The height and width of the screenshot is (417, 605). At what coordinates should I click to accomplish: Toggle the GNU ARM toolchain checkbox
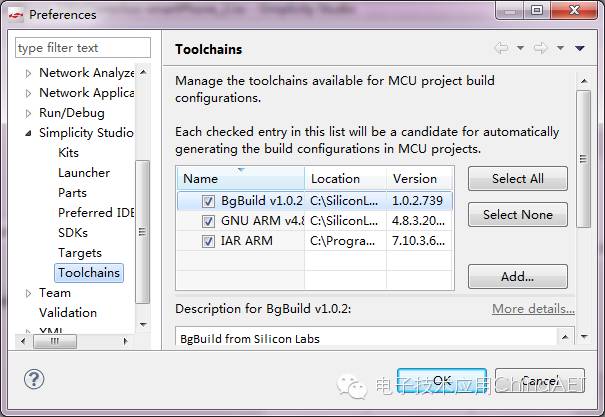208,221
